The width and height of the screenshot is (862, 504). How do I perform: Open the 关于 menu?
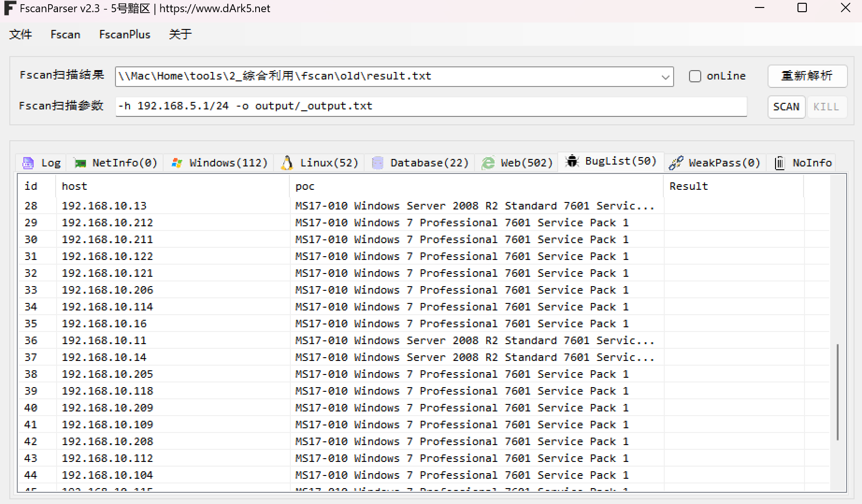click(180, 34)
